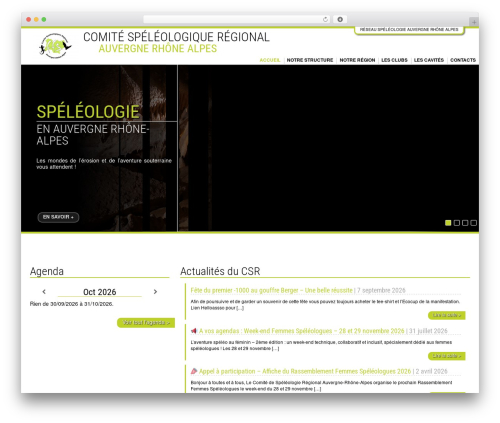The width and height of the screenshot is (500, 423).
Task: Open the Les Cavités menu
Action: click(429, 60)
